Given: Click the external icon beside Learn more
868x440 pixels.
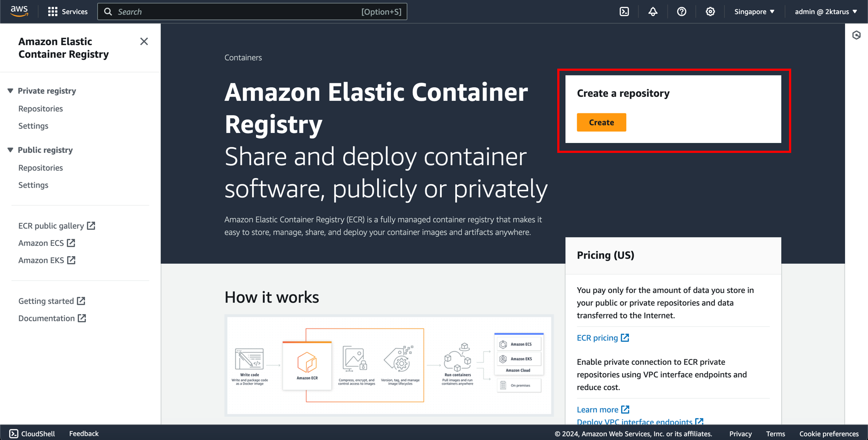Looking at the screenshot, I should coord(625,409).
